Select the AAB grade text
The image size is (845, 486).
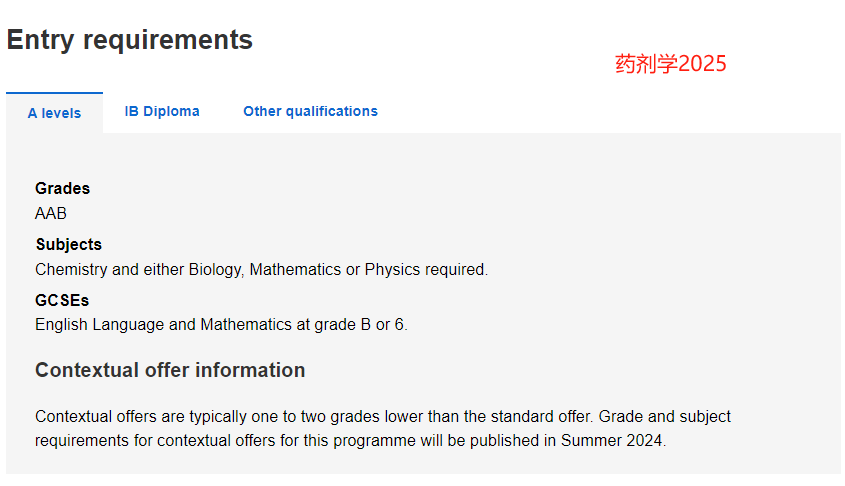tap(51, 213)
